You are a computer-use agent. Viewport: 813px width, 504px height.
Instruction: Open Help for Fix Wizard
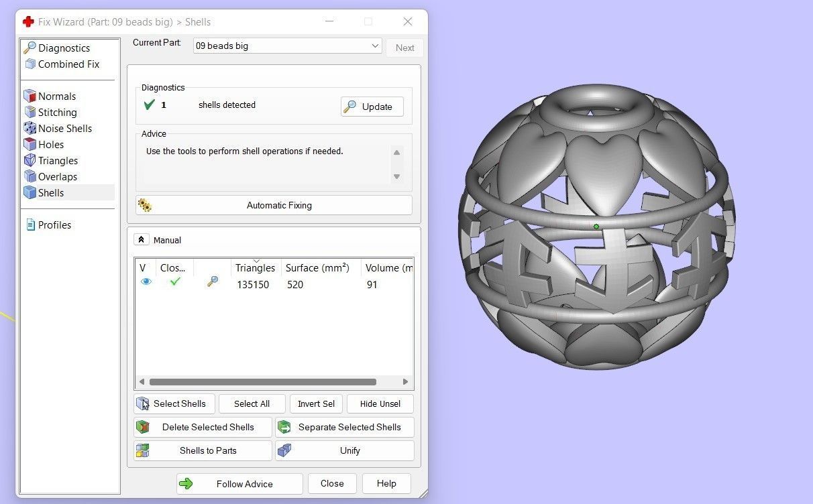[x=386, y=484]
